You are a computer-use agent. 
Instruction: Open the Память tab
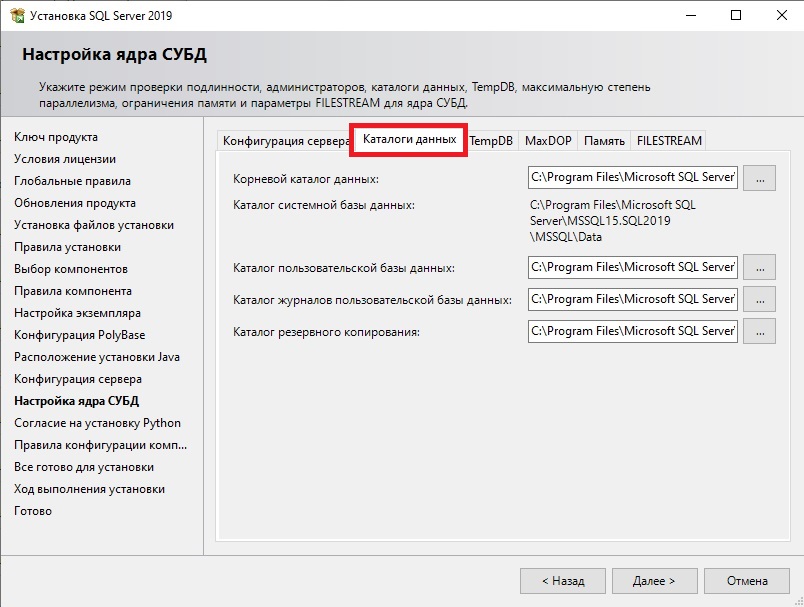point(604,140)
